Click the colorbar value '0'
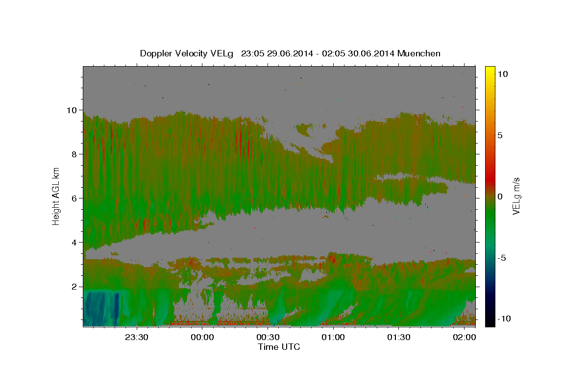588x392 pixels. (x=500, y=196)
